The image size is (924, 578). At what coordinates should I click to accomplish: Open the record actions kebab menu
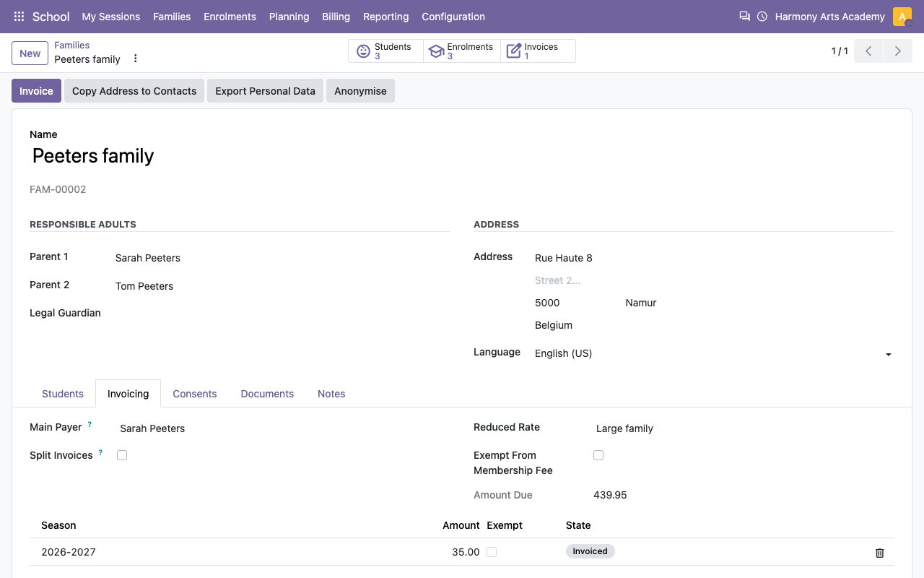point(135,59)
